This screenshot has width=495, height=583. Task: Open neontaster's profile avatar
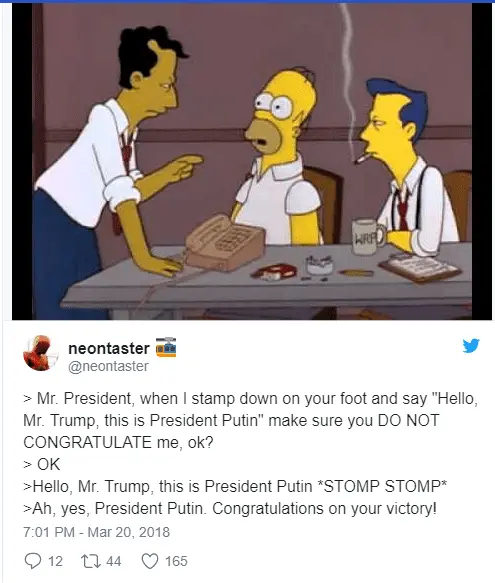point(41,353)
